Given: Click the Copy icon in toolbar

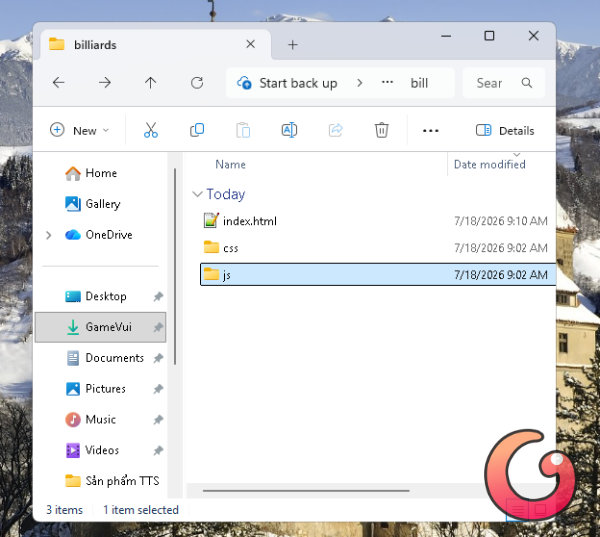Looking at the screenshot, I should pyautogui.click(x=197, y=131).
